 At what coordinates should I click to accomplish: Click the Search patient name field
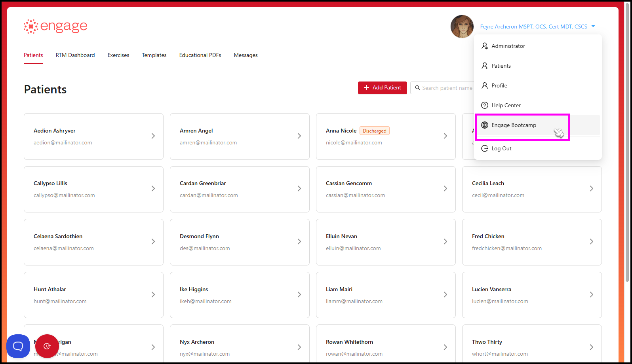tap(442, 88)
